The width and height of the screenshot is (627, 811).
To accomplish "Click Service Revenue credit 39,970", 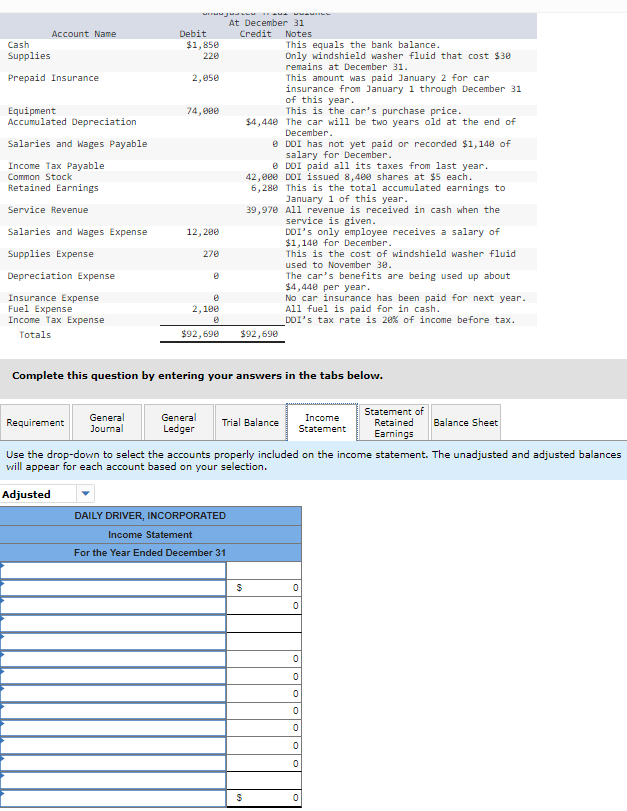I will click(x=262, y=210).
